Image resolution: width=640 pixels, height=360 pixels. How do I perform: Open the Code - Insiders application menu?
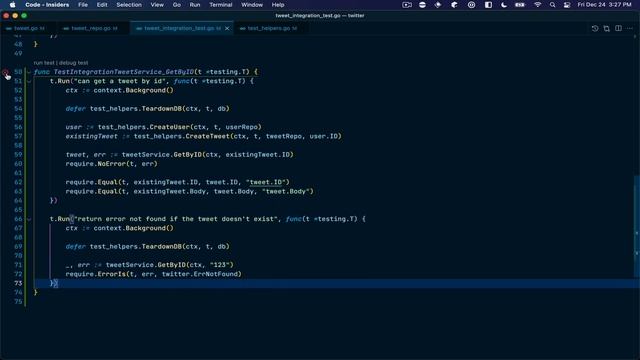click(47, 5)
